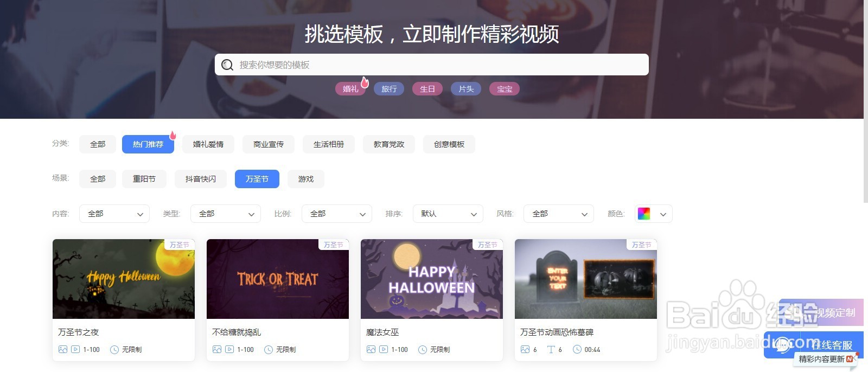Click the chat bubble icon on 在线客服

783,345
